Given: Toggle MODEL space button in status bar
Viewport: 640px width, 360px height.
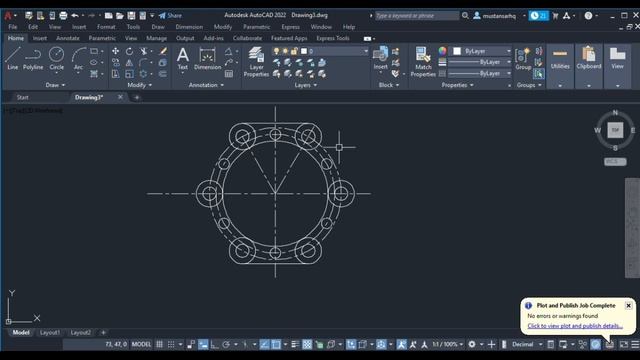Looking at the screenshot, I should [x=141, y=344].
